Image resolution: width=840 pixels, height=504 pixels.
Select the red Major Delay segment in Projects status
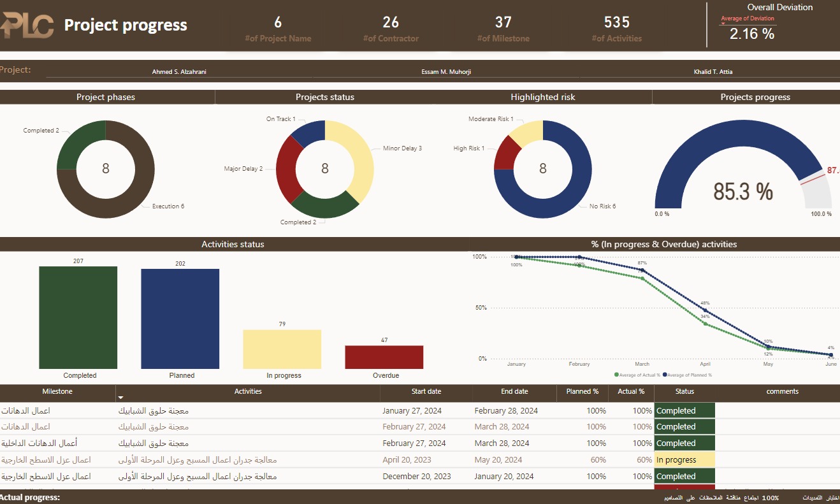(x=287, y=169)
